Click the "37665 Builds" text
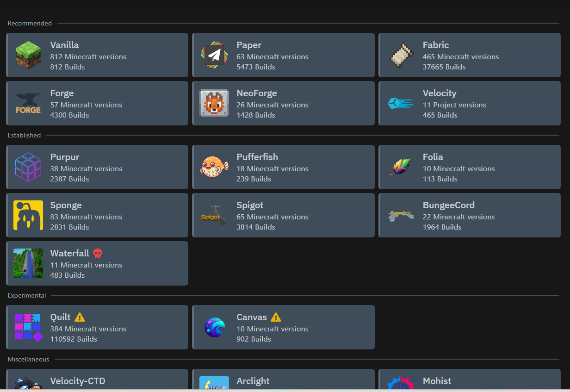The width and height of the screenshot is (570, 392). [x=444, y=67]
